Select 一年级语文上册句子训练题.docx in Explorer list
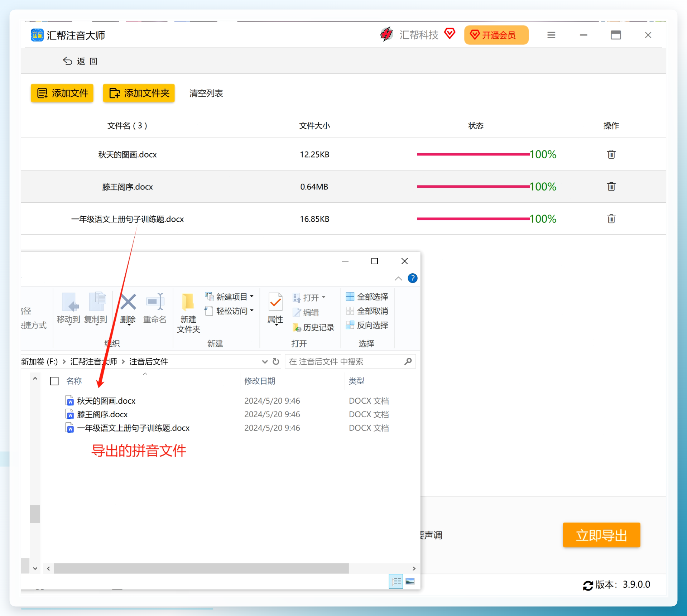The width and height of the screenshot is (687, 616). point(133,428)
